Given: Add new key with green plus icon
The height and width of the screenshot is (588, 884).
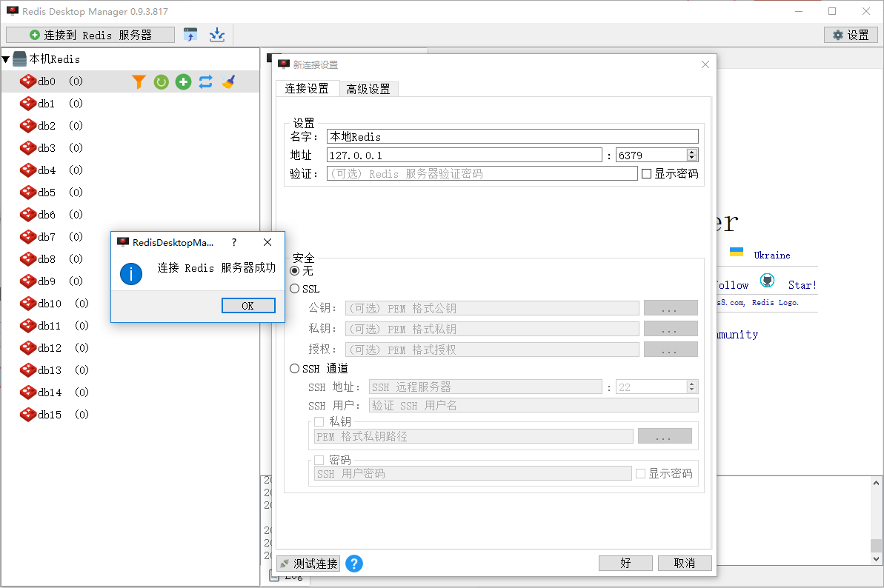Looking at the screenshot, I should coord(183,82).
